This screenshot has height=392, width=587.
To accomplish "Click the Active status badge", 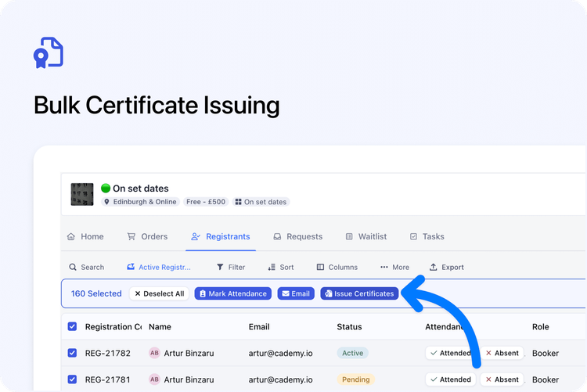I will (x=353, y=353).
